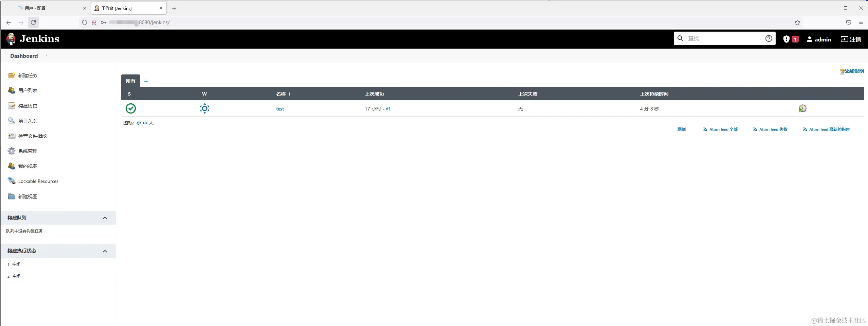Click the 添加说明 link
Screen dimensions: 868x326
coord(852,71)
